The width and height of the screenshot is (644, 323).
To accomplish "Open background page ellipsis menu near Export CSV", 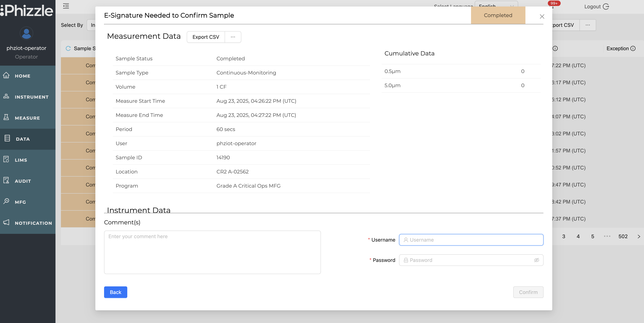I will tap(587, 25).
